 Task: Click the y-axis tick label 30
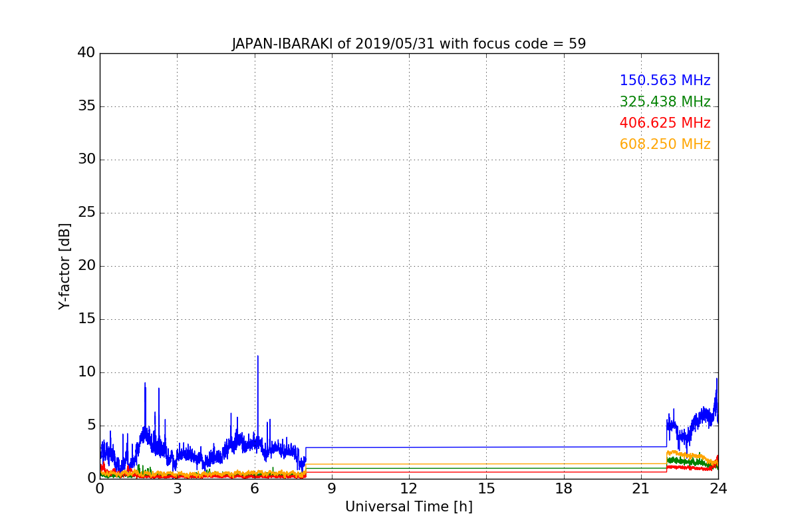(86, 160)
